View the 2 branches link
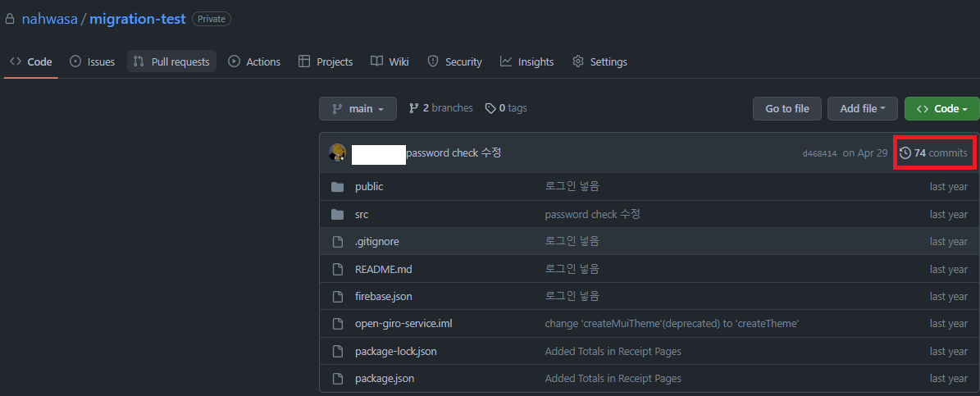 pyautogui.click(x=440, y=108)
